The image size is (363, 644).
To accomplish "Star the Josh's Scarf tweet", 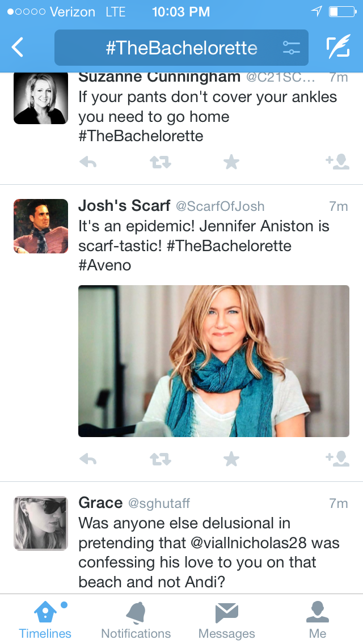I will point(231,459).
